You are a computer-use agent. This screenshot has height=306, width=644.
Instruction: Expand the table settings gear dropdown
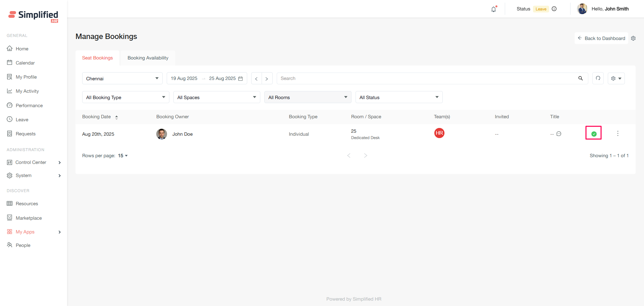[x=616, y=78]
